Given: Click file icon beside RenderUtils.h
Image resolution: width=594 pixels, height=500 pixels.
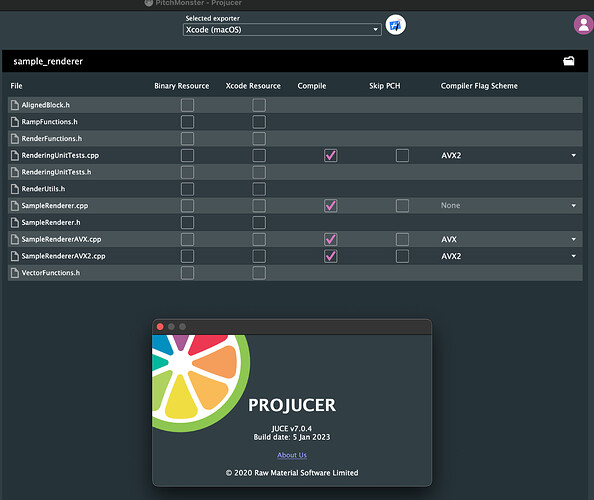Looking at the screenshot, I should pyautogui.click(x=15, y=189).
